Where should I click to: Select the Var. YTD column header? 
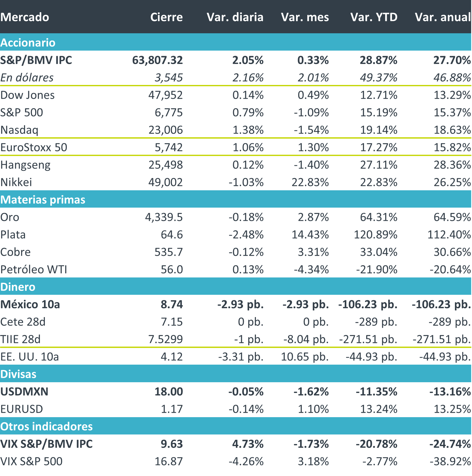(x=374, y=17)
